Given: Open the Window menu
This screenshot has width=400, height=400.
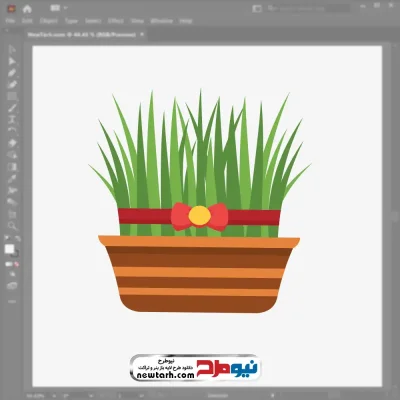Looking at the screenshot, I should 162,21.
